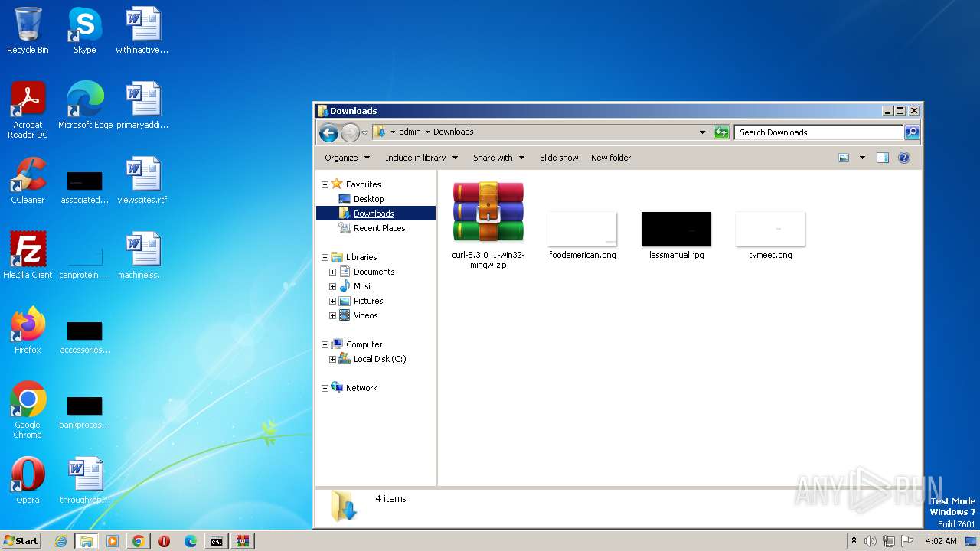
Task: Click Downloads in the address breadcrumb
Action: pyautogui.click(x=453, y=132)
